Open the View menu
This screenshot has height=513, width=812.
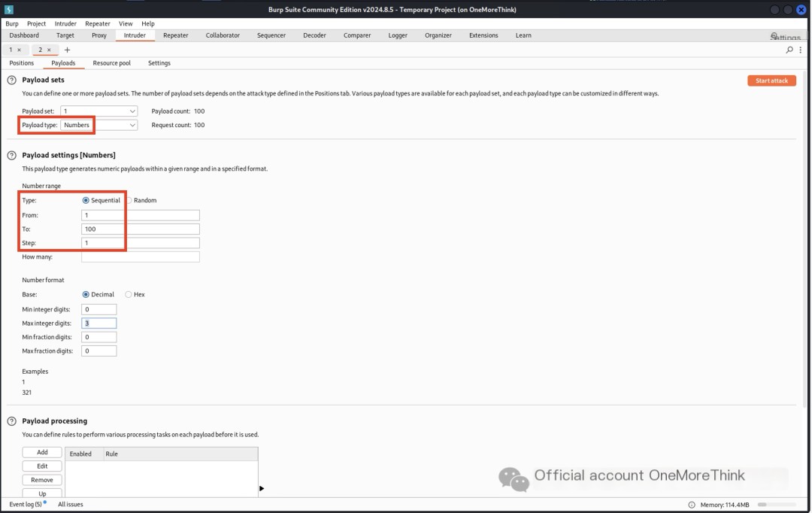126,23
